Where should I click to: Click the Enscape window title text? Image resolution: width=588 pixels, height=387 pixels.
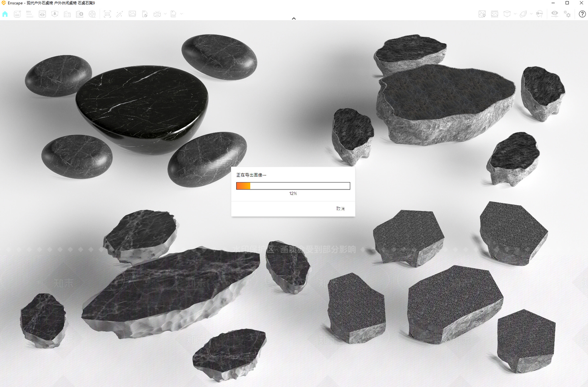click(x=51, y=3)
